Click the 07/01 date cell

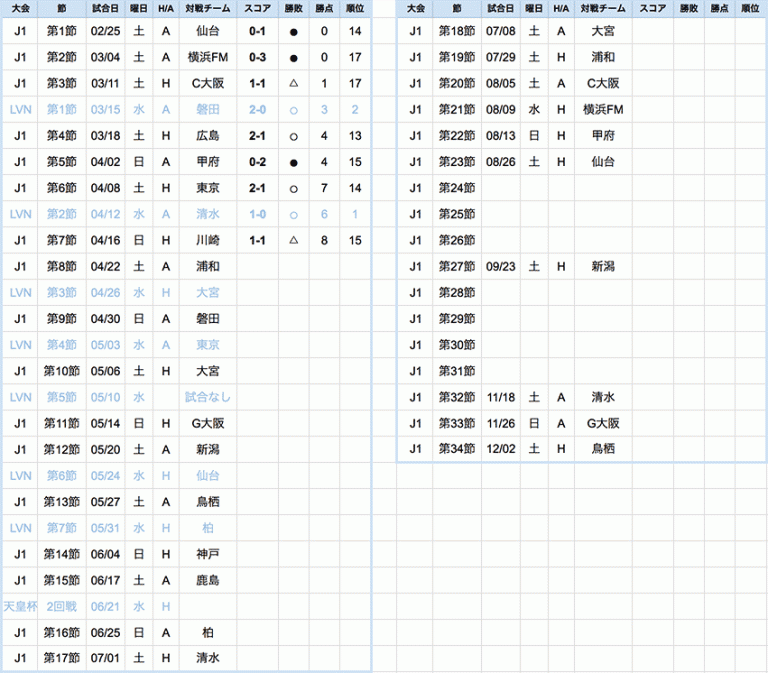105,658
